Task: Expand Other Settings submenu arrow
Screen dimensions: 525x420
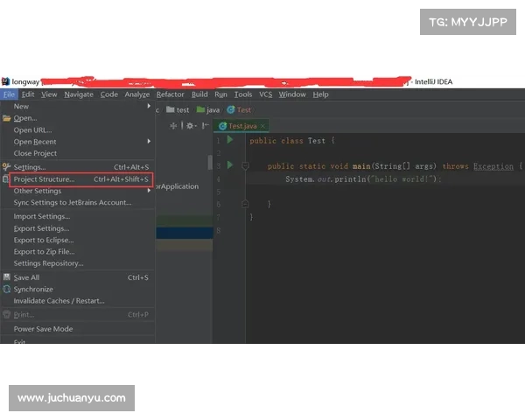Action: [149, 191]
